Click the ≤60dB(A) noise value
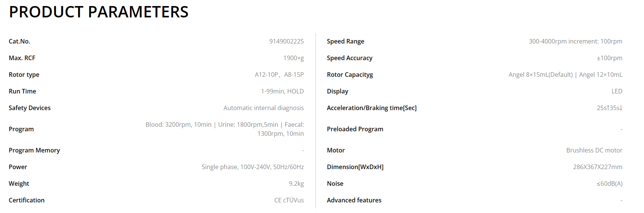644x213 pixels. [609, 183]
